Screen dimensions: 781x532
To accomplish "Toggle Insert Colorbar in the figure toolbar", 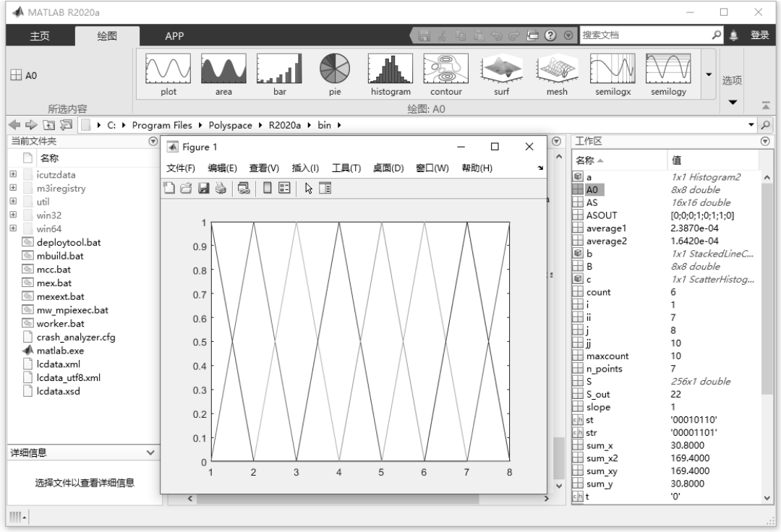I will [267, 188].
